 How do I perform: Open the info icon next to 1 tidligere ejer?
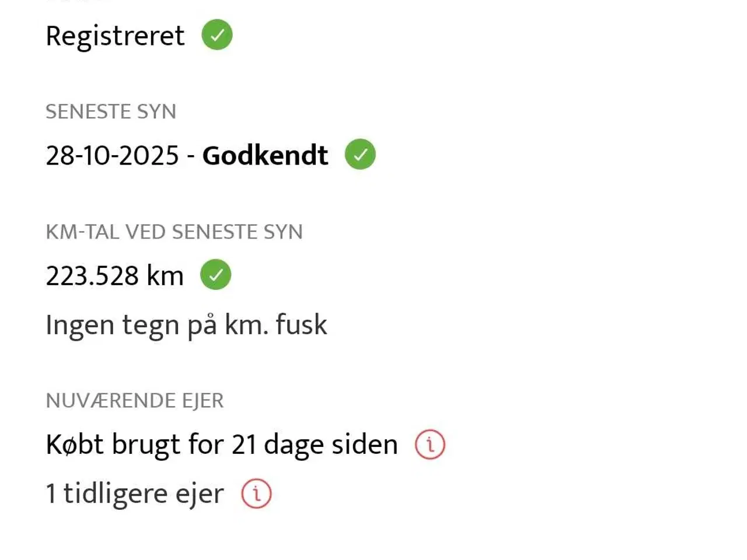[257, 494]
